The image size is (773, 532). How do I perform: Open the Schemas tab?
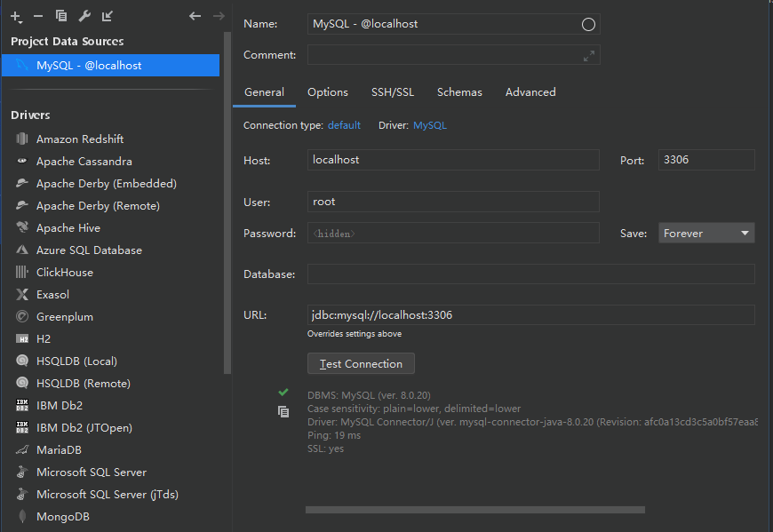[x=459, y=92]
